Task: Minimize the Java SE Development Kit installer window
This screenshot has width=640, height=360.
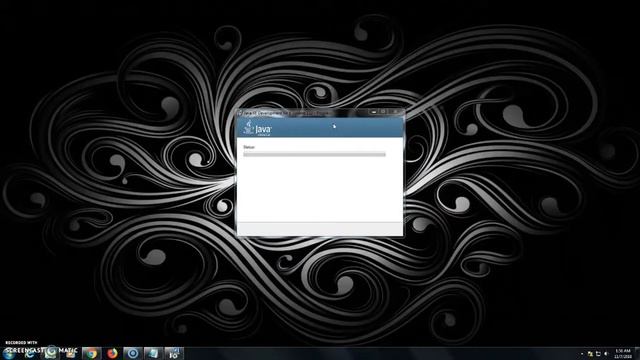Action: pos(373,111)
